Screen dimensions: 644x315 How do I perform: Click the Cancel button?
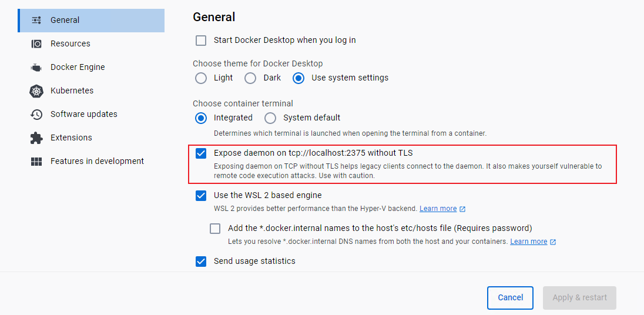tap(510, 298)
